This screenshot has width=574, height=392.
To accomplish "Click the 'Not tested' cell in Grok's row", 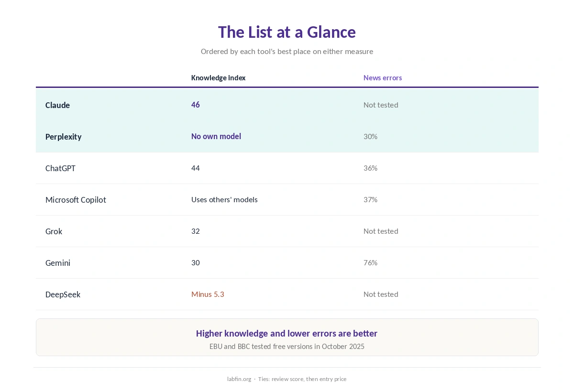I will (x=381, y=231).
